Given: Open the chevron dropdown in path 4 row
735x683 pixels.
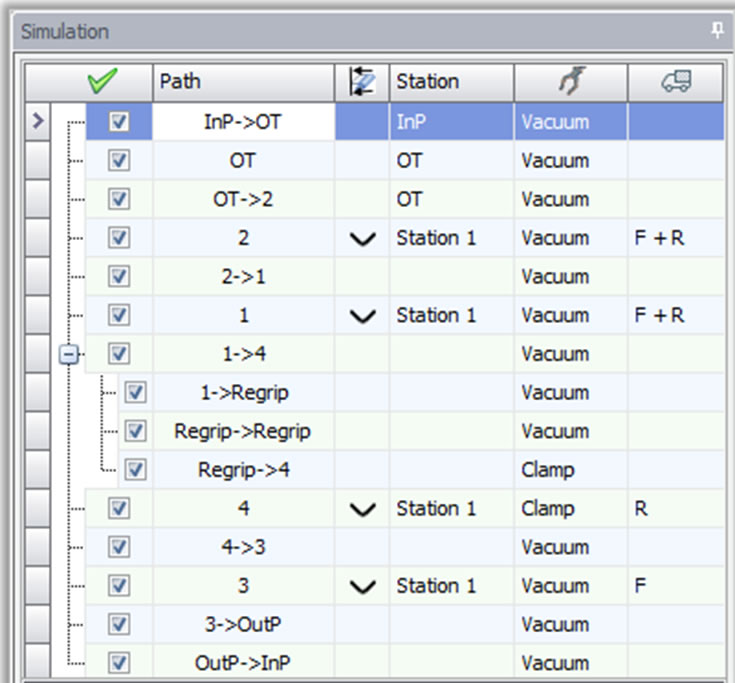Looking at the screenshot, I should [x=364, y=509].
